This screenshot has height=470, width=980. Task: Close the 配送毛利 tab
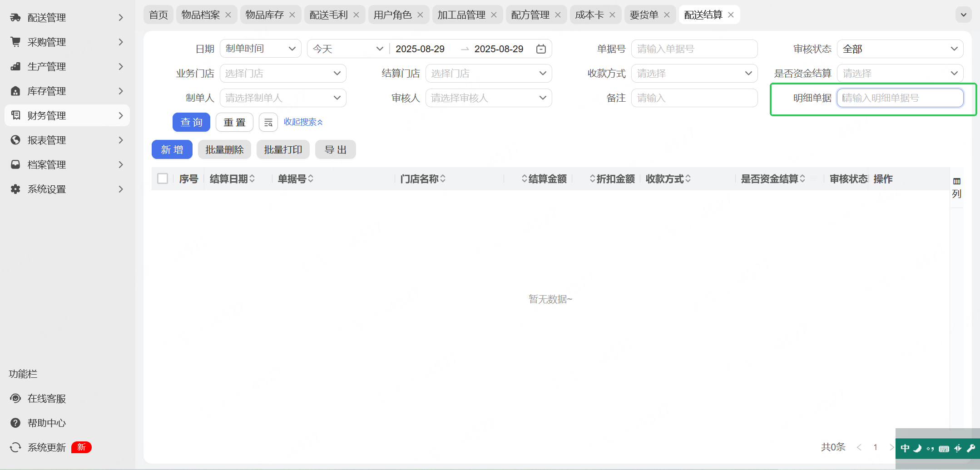pyautogui.click(x=356, y=15)
